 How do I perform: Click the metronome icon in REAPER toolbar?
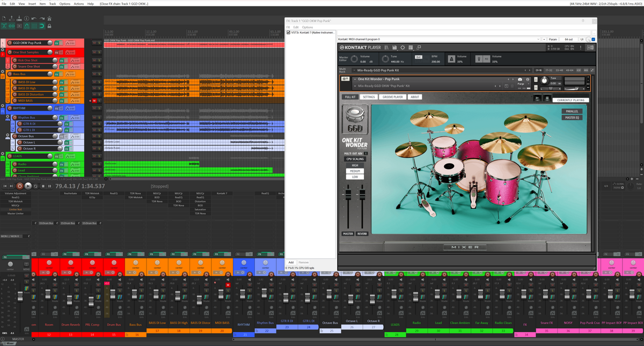(x=50, y=18)
